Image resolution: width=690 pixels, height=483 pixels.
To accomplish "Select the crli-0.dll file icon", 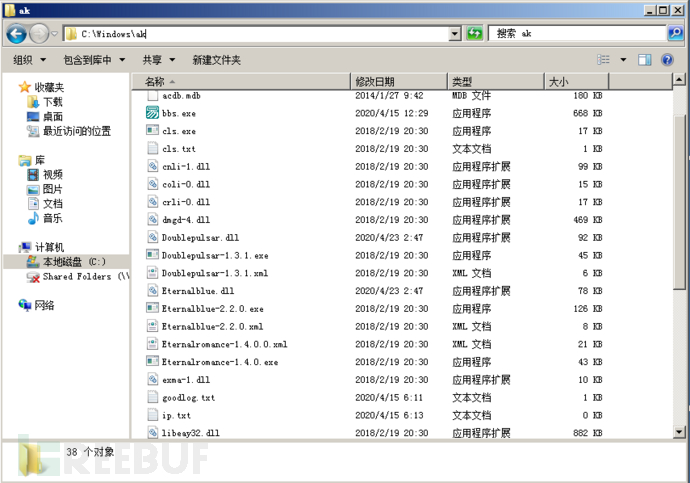I will [152, 201].
